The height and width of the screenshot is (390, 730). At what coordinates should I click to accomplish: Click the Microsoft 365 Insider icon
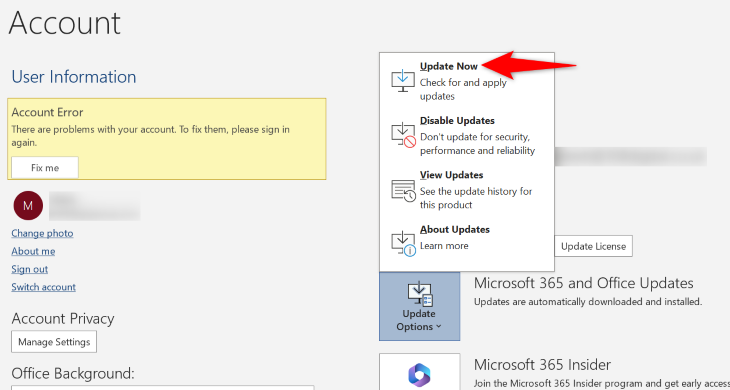(419, 374)
